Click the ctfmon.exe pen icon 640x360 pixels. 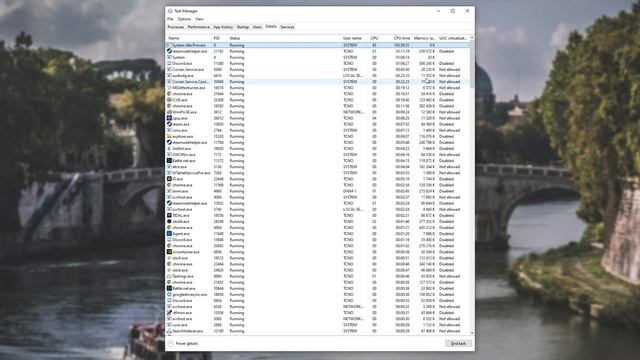(169, 313)
